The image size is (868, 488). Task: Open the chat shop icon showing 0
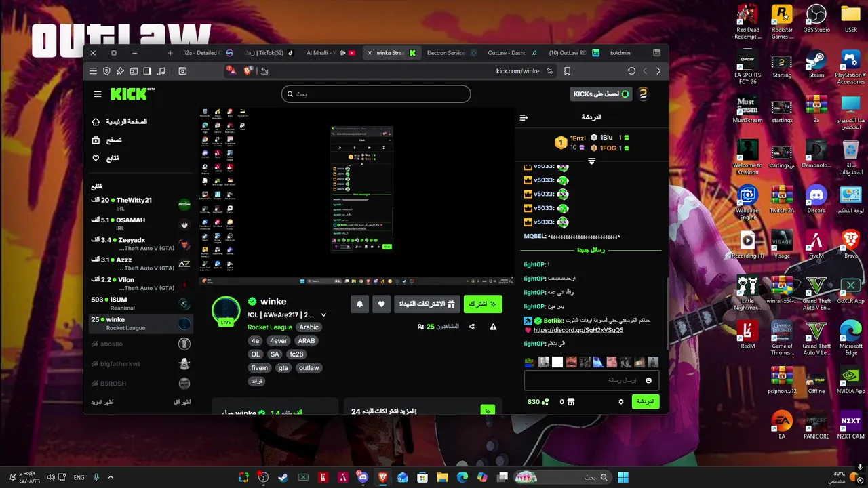(570, 401)
